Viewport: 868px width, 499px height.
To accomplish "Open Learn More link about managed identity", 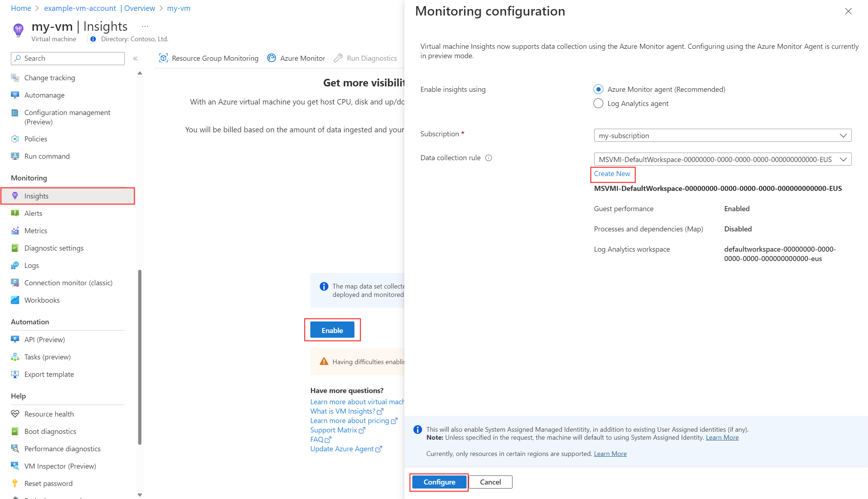I will pos(722,438).
